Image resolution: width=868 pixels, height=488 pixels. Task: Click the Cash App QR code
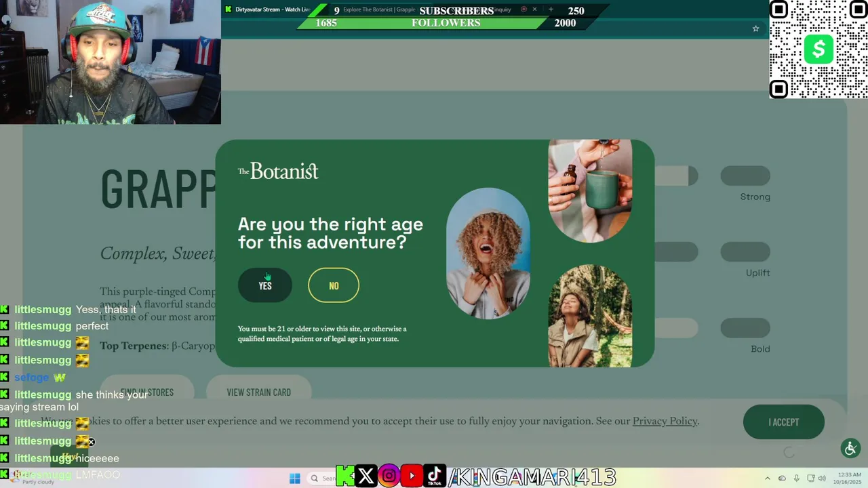tap(818, 49)
